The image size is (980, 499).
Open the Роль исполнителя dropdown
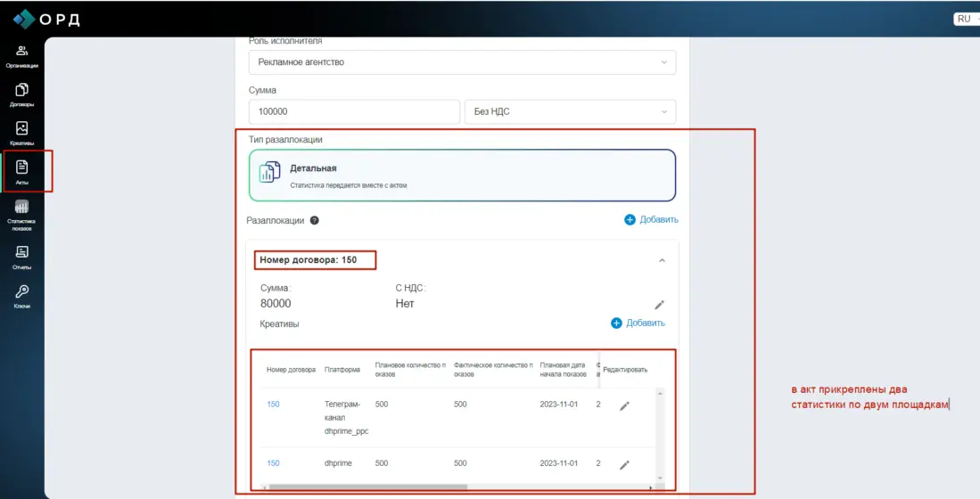pyautogui.click(x=462, y=62)
